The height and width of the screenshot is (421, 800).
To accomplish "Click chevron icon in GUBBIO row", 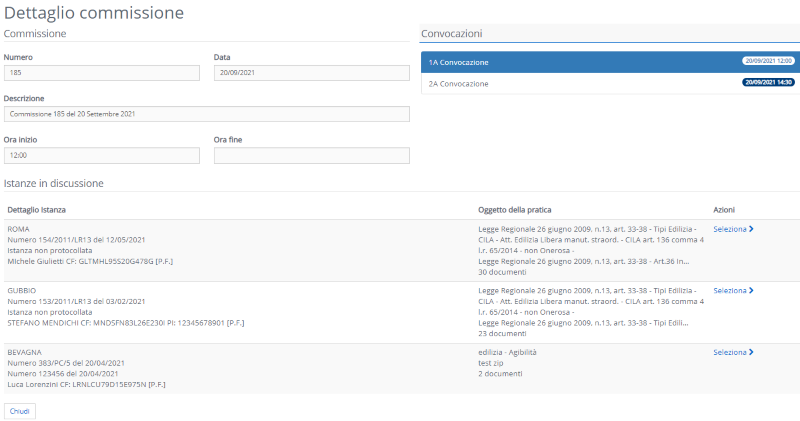I will 751,291.
